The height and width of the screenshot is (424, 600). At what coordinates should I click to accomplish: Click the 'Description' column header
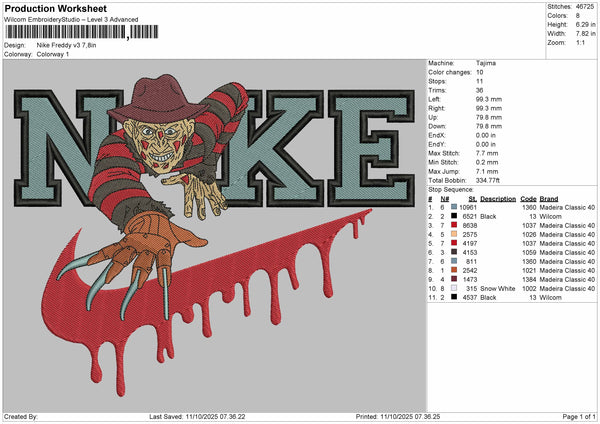click(x=498, y=199)
